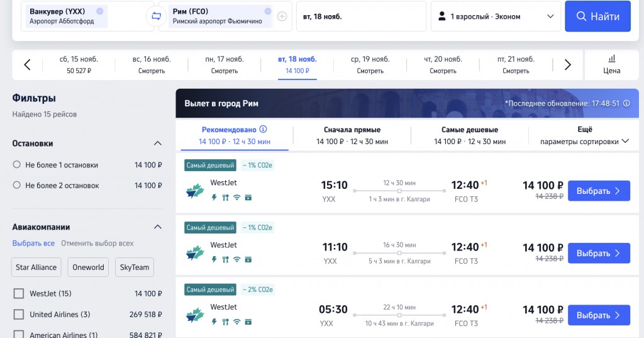Viewport: 644px width, 338px height.
Task: Swap origin and destination airports
Action: tap(155, 16)
